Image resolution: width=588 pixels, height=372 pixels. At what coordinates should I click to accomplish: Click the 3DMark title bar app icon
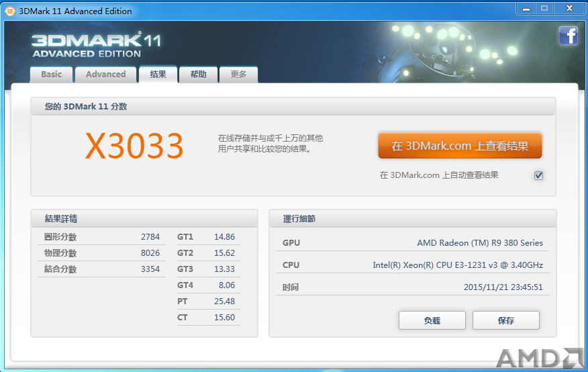tap(10, 11)
